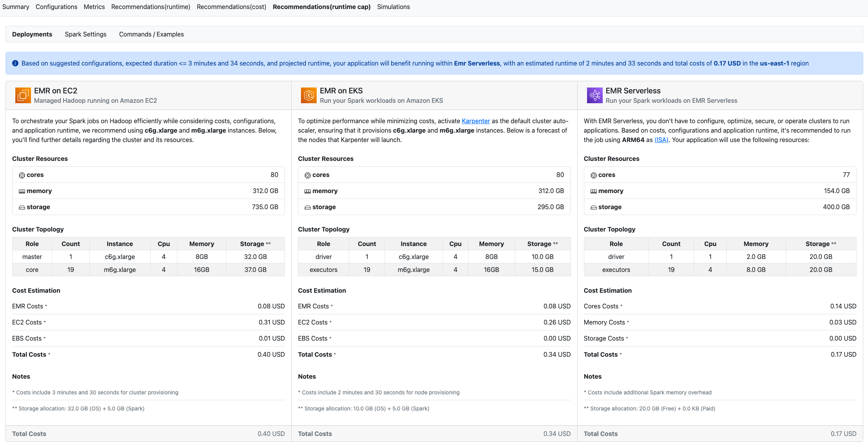The width and height of the screenshot is (868, 445).
Task: Select the master role row in EC2 topology
Action: (x=148, y=257)
